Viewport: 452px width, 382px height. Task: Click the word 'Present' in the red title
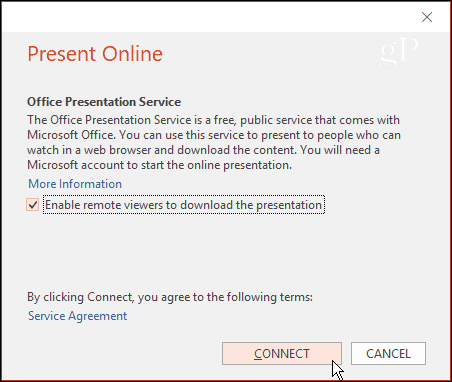[x=62, y=54]
